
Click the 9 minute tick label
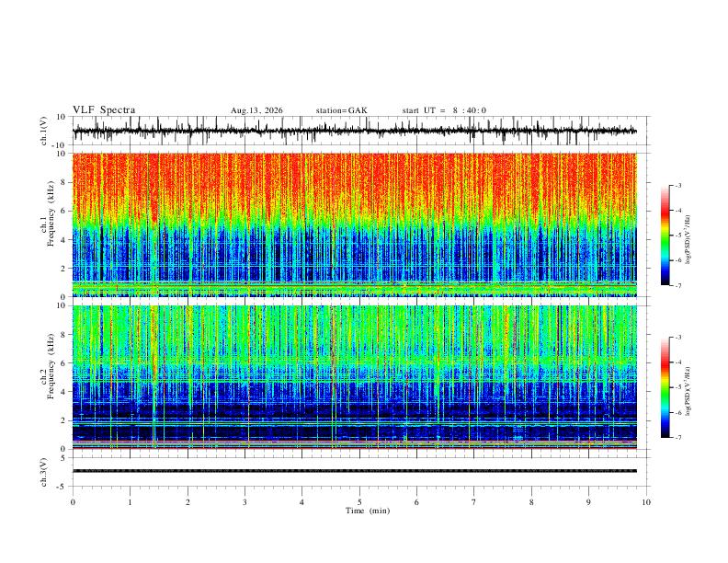click(588, 502)
